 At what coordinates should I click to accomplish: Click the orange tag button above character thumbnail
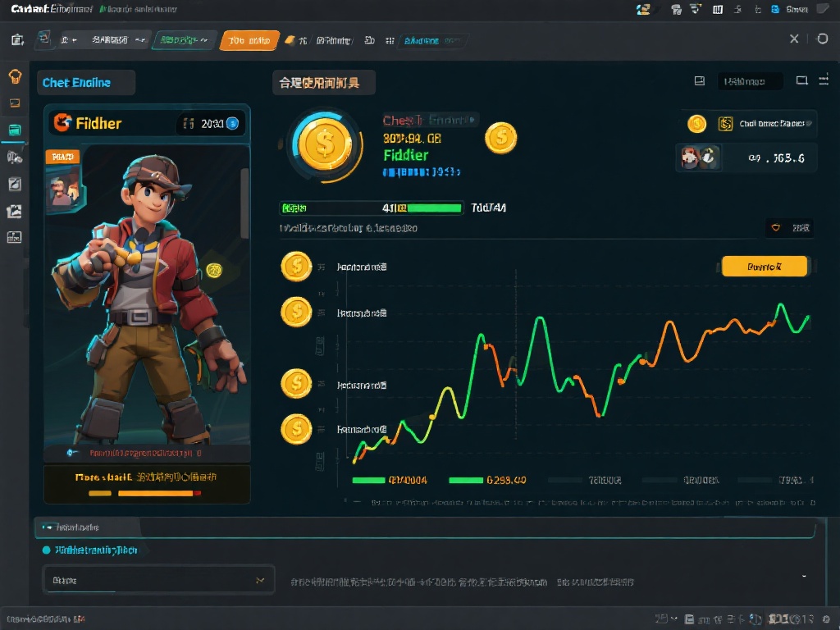(x=62, y=156)
